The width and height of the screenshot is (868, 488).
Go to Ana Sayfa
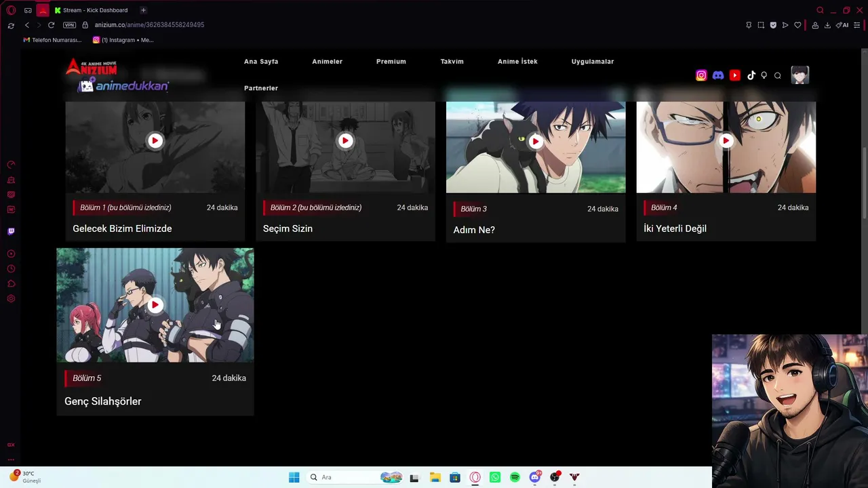pyautogui.click(x=261, y=62)
